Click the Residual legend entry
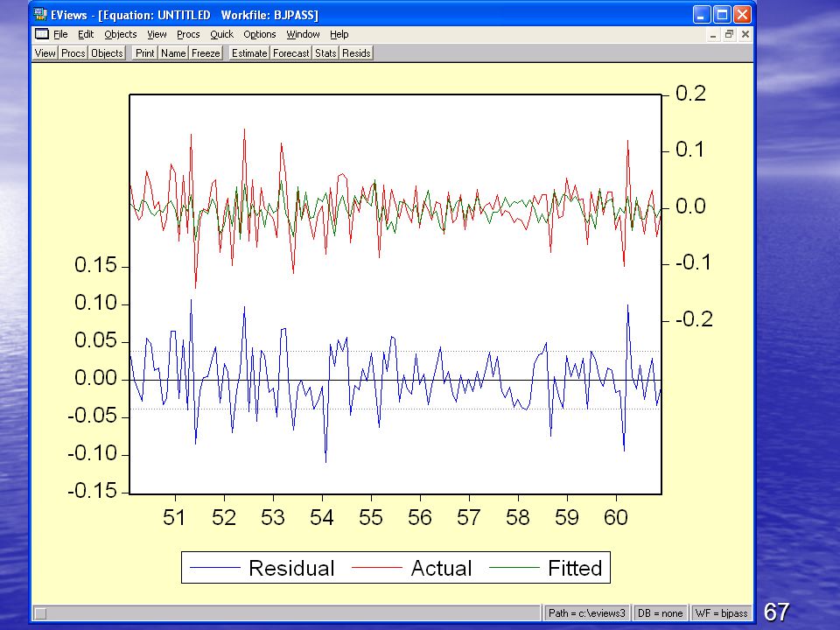This screenshot has width=840, height=630. click(291, 568)
